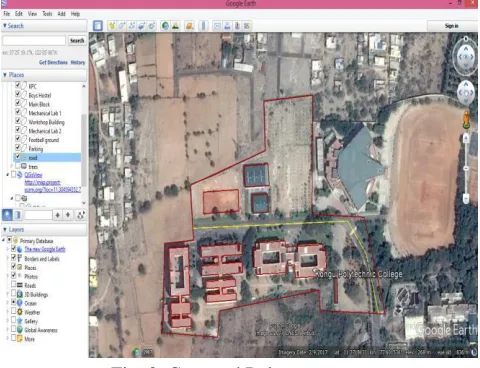
Task: Click the Add Image Overlay icon
Action: click(142, 26)
